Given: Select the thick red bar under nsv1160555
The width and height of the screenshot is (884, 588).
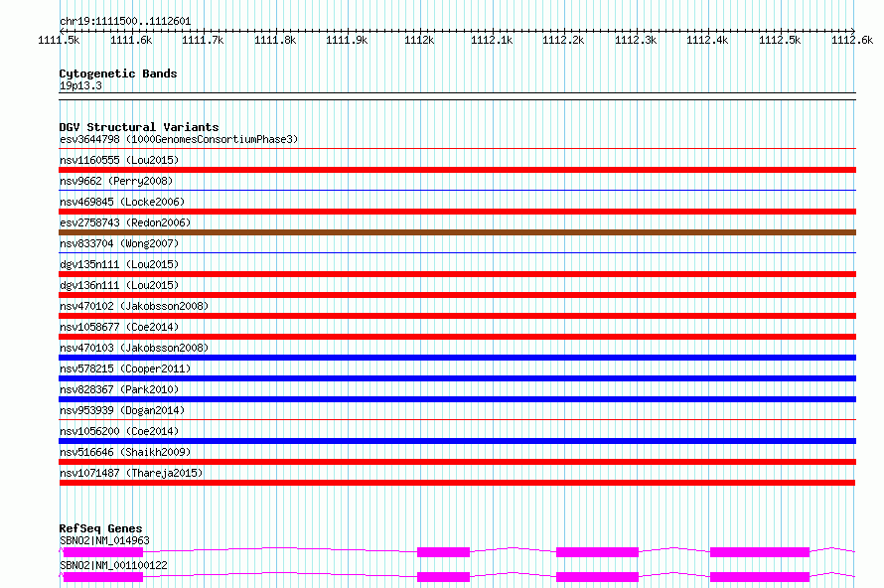Looking at the screenshot, I should point(457,170).
